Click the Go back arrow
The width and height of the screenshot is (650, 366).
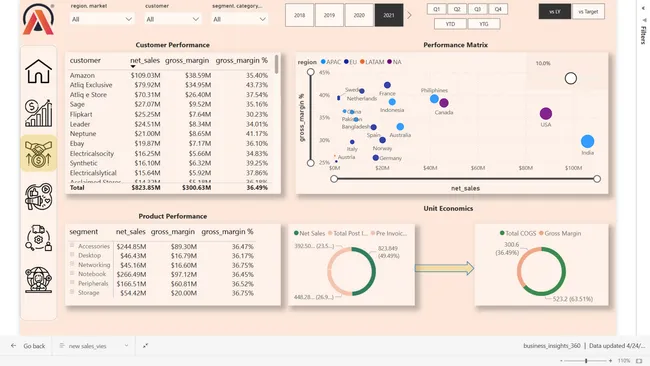(x=14, y=346)
